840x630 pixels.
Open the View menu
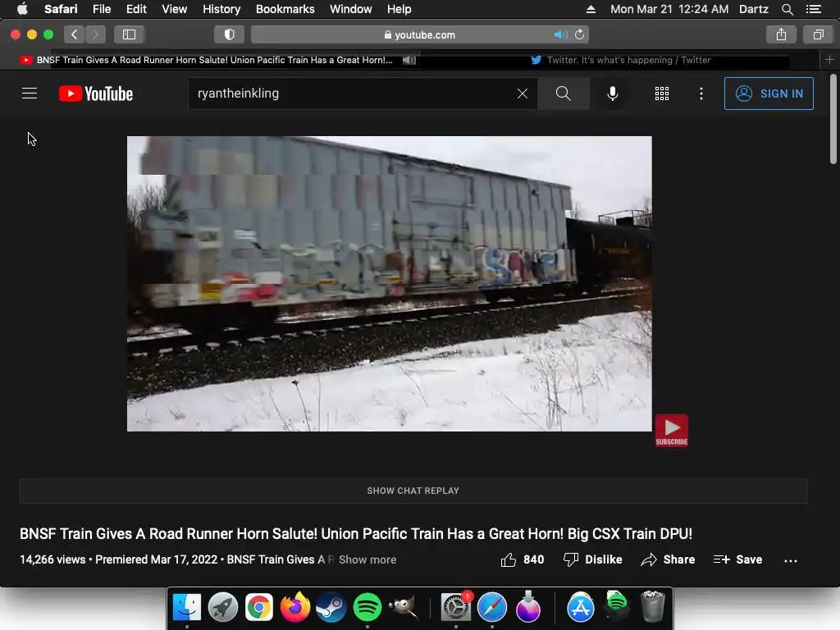(174, 9)
